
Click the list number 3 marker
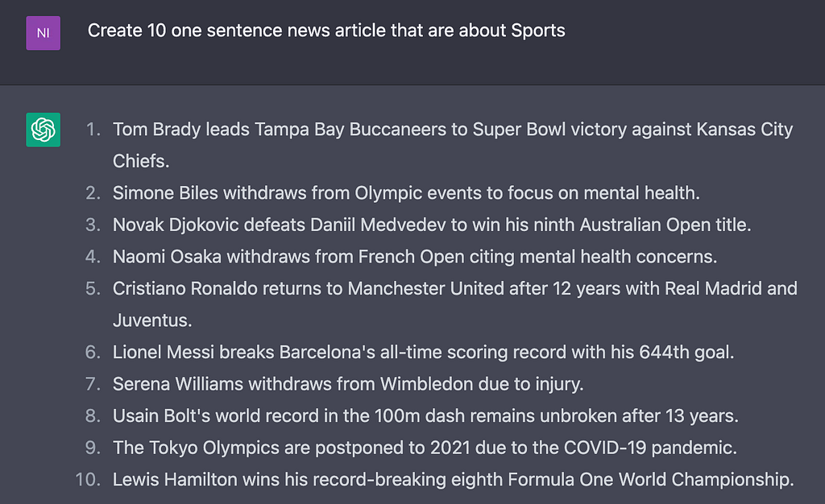click(x=93, y=225)
